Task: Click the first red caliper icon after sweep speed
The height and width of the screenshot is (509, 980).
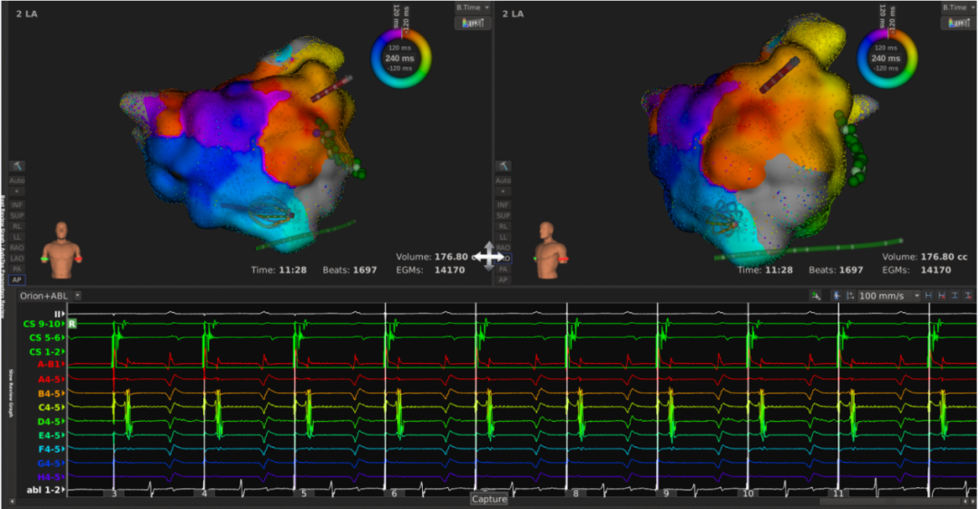Action: click(942, 296)
